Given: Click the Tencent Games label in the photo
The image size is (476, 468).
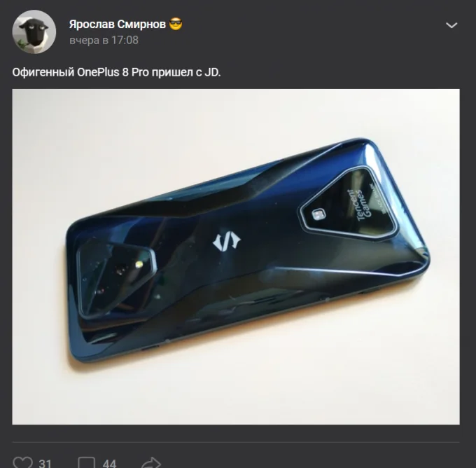Looking at the screenshot, I should (x=359, y=205).
